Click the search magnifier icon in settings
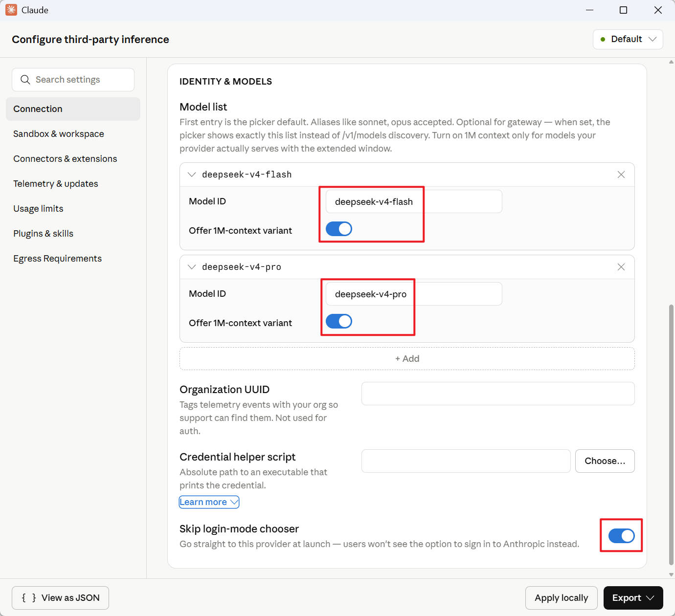 (25, 80)
